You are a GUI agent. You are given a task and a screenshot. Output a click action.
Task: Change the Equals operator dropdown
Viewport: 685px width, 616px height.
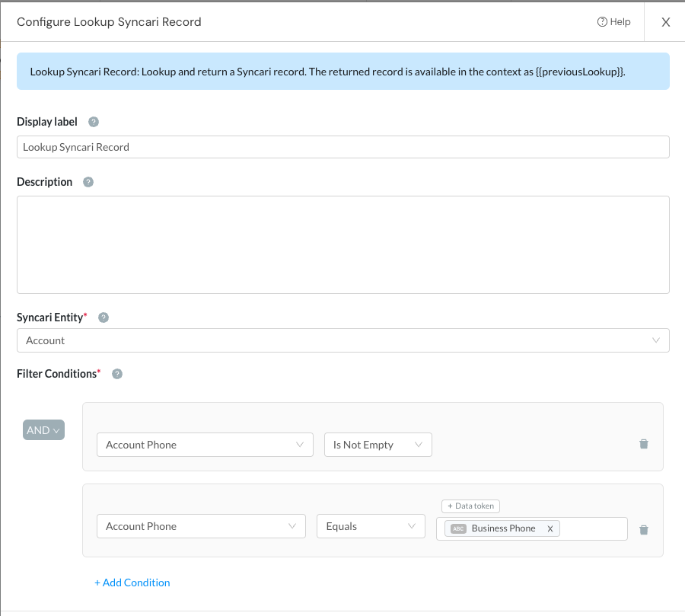(x=371, y=526)
